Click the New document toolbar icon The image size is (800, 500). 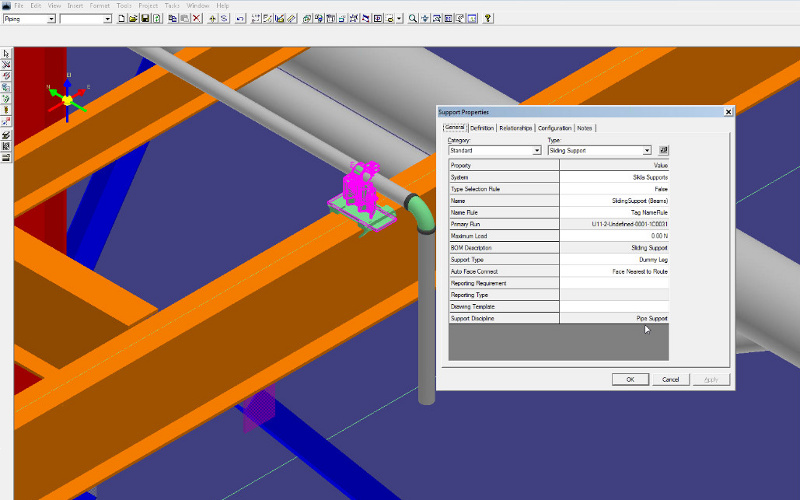click(121, 18)
